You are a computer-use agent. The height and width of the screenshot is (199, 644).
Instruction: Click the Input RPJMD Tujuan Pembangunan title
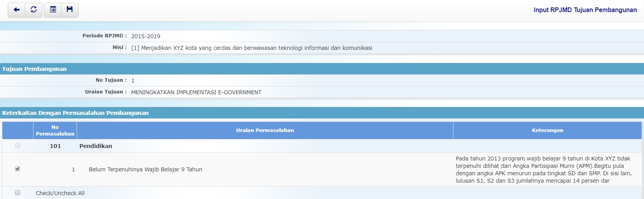pos(585,10)
